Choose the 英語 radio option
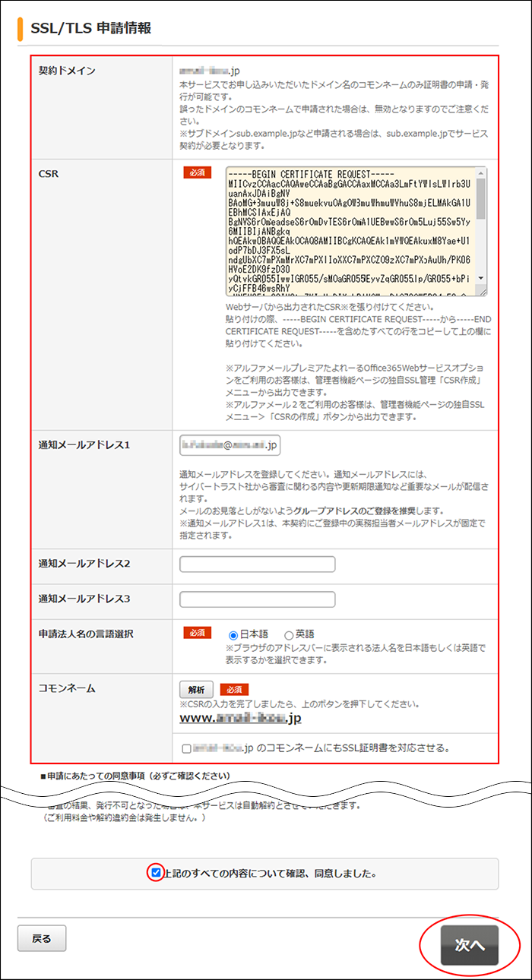532x980 pixels. tap(289, 634)
